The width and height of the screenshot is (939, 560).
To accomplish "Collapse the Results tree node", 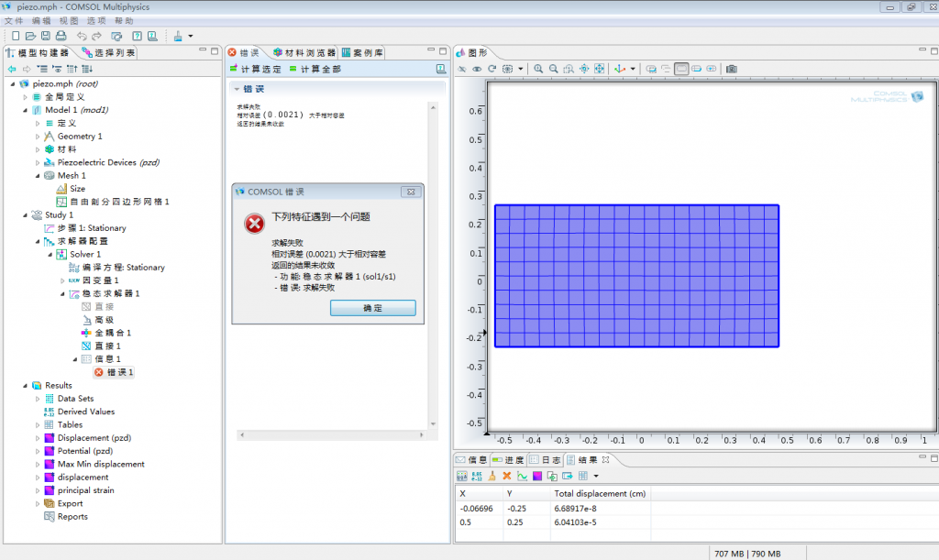I will 25,385.
